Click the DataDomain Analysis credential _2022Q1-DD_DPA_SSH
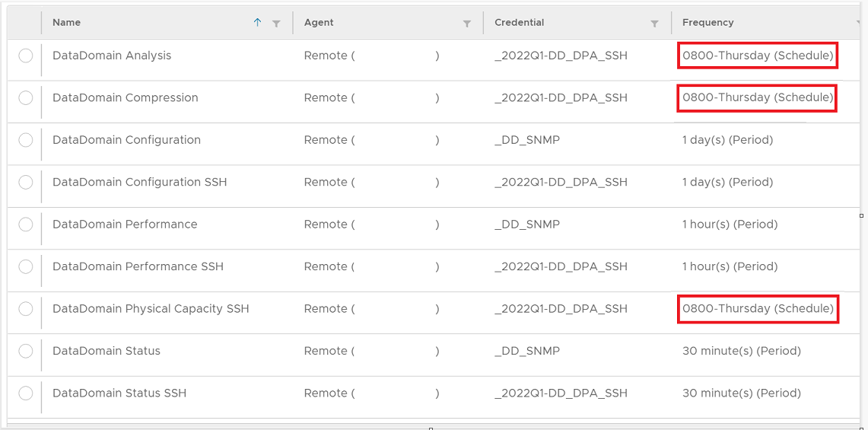Viewport: 868px width, 430px height. coord(561,56)
